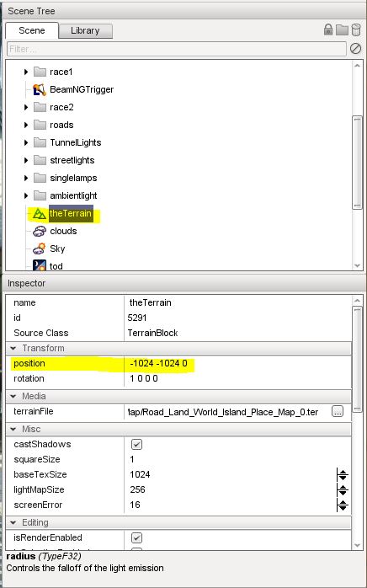The height and width of the screenshot is (588, 367).
Task: Click the roads folder icon
Action: coord(40,125)
